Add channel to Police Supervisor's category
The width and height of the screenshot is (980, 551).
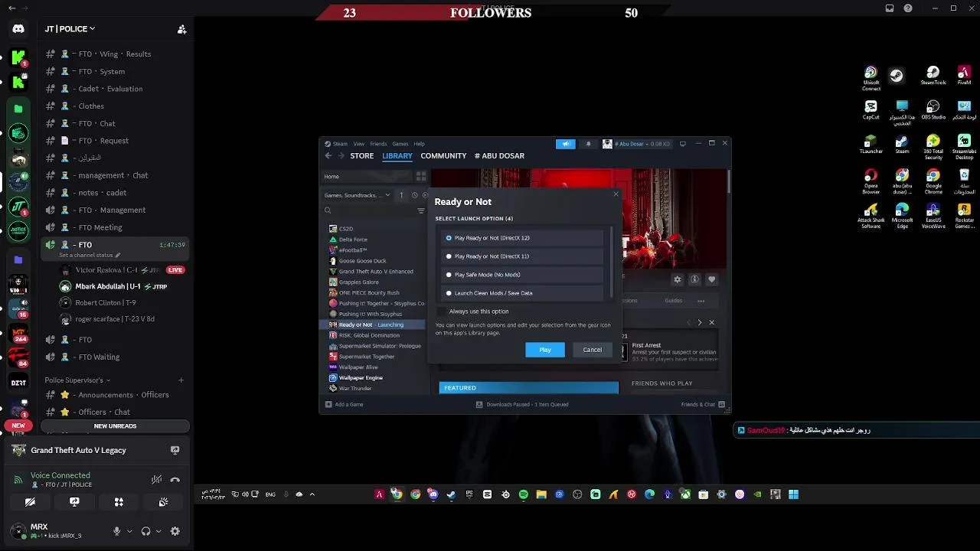tap(181, 380)
